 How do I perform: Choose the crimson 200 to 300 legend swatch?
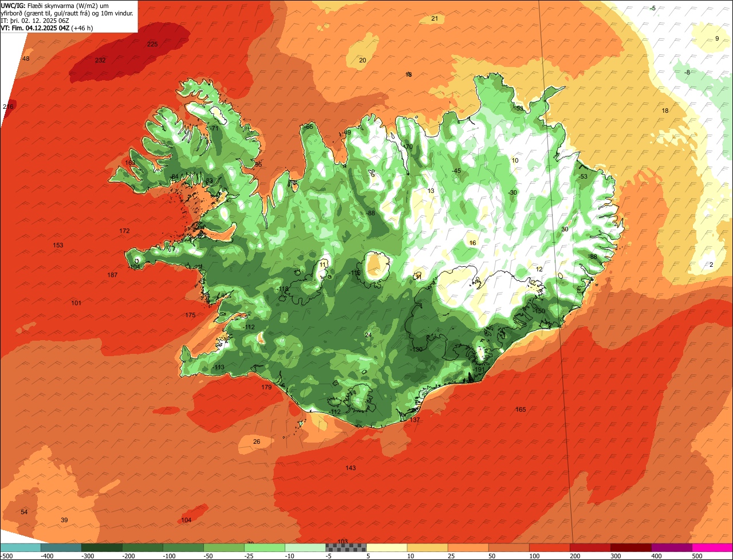coord(590,547)
